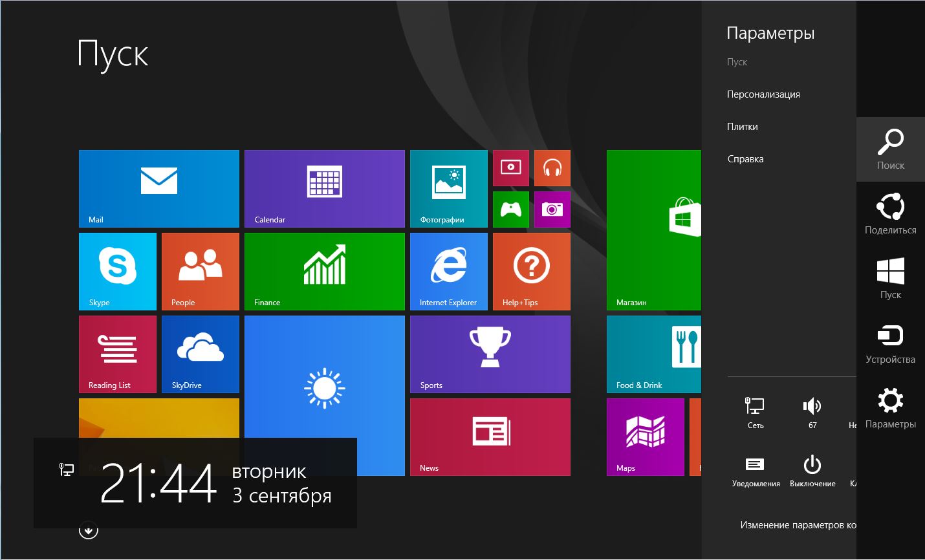This screenshot has height=560, width=925.
Task: Click the Выключение power button
Action: pyautogui.click(x=812, y=471)
